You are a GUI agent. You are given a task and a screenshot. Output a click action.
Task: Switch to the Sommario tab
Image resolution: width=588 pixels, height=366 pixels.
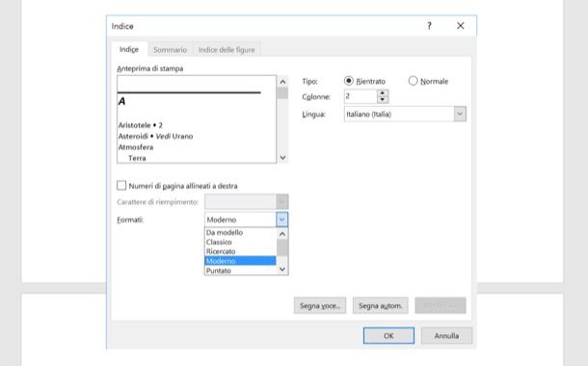tap(170, 49)
